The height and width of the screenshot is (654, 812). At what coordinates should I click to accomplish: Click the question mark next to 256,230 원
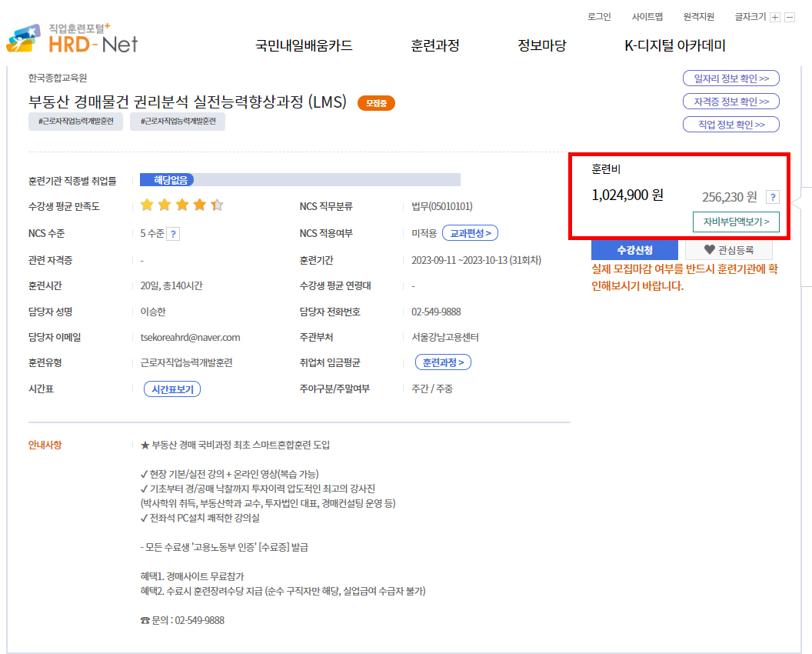(x=772, y=197)
